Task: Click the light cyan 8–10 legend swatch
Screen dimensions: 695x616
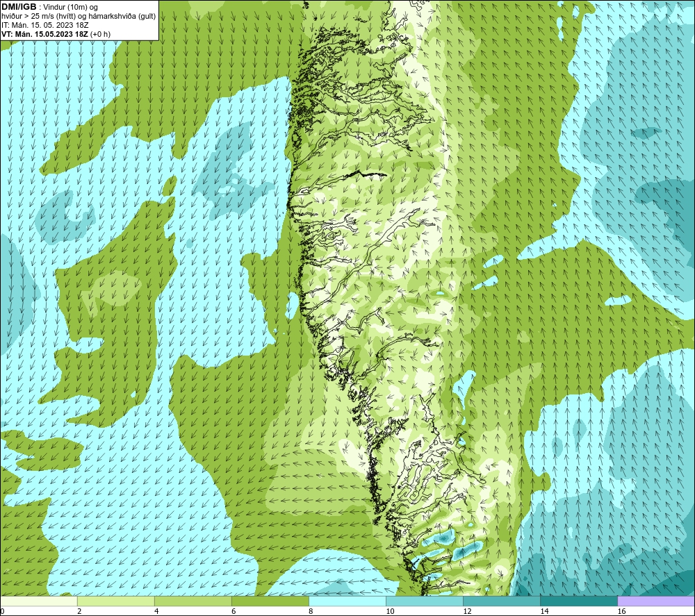Action: 347,601
